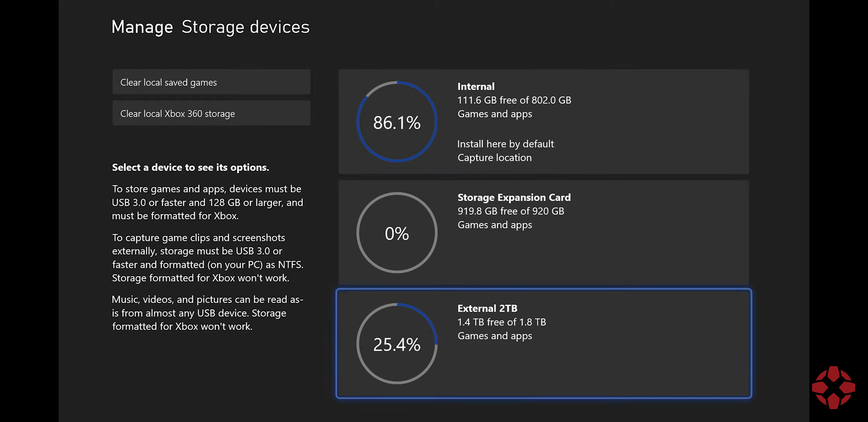Click the red IGN logo watermark
This screenshot has width=868, height=422.
(x=834, y=388)
